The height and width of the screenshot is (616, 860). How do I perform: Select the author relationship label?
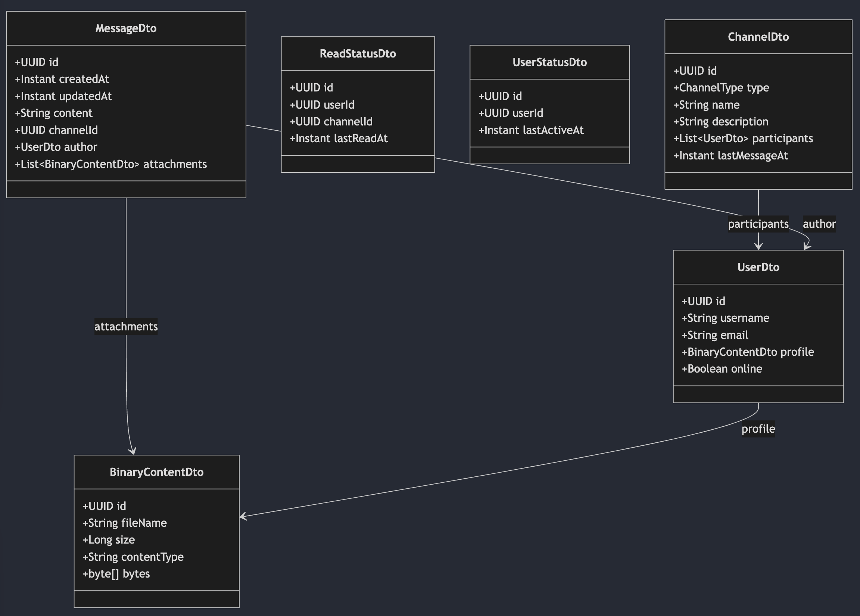(819, 224)
